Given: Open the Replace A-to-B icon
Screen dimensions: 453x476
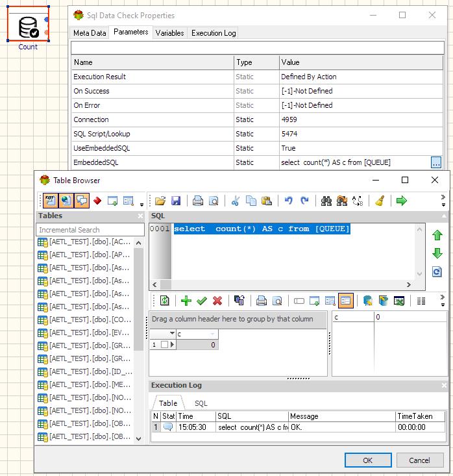Looking at the screenshot, I should pyautogui.click(x=358, y=201).
